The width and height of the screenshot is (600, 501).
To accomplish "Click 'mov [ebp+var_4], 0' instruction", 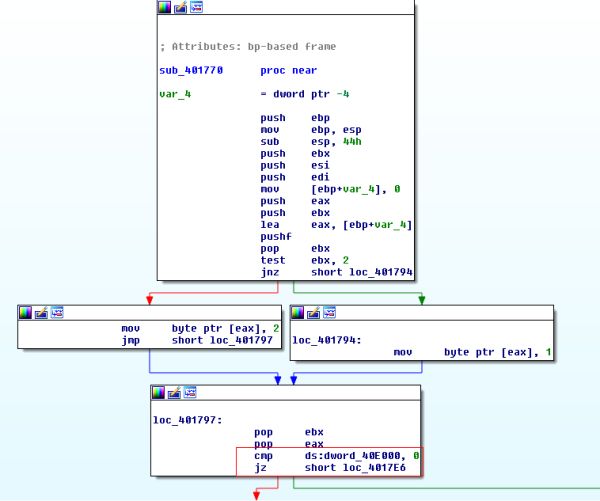I will pyautogui.click(x=330, y=189).
